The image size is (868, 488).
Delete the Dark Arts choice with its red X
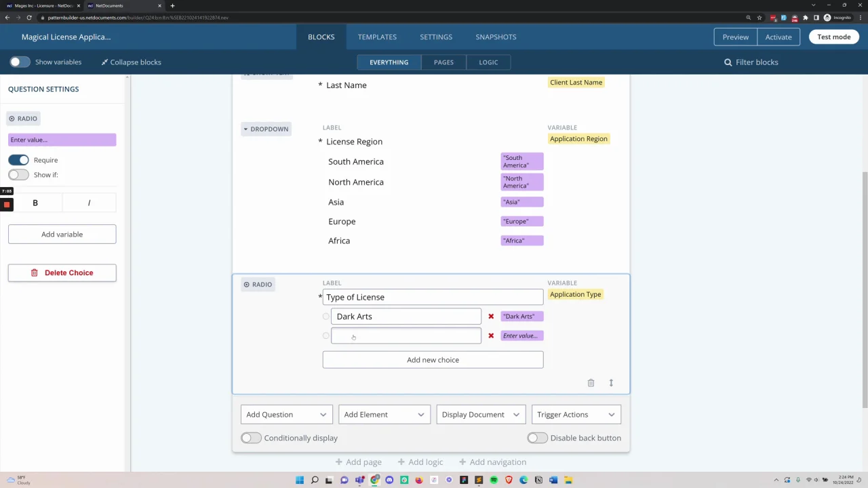point(491,317)
